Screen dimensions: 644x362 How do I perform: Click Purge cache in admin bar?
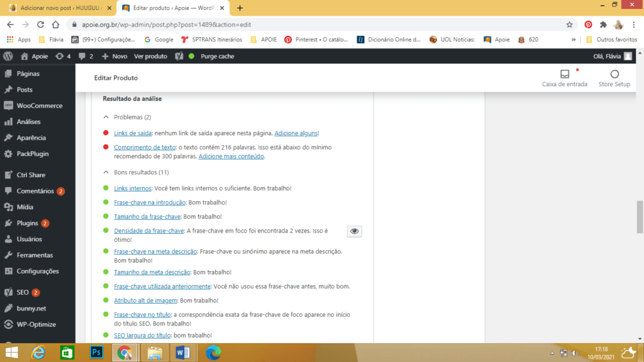217,56
